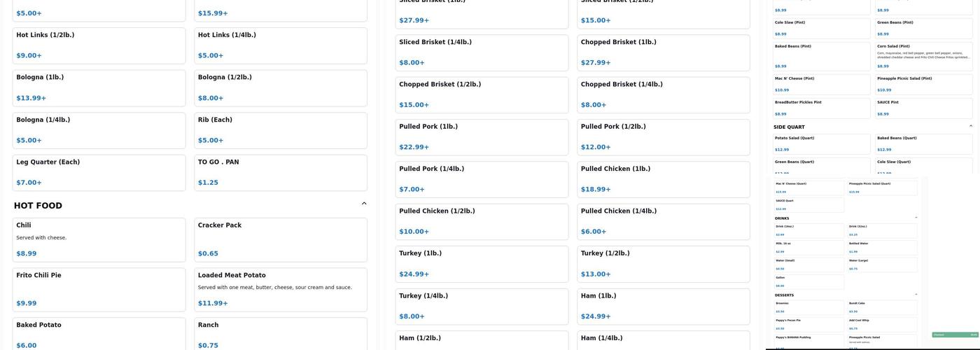Collapse the DRINKS section chevron
Image resolution: width=980 pixels, height=350 pixels.
click(916, 218)
